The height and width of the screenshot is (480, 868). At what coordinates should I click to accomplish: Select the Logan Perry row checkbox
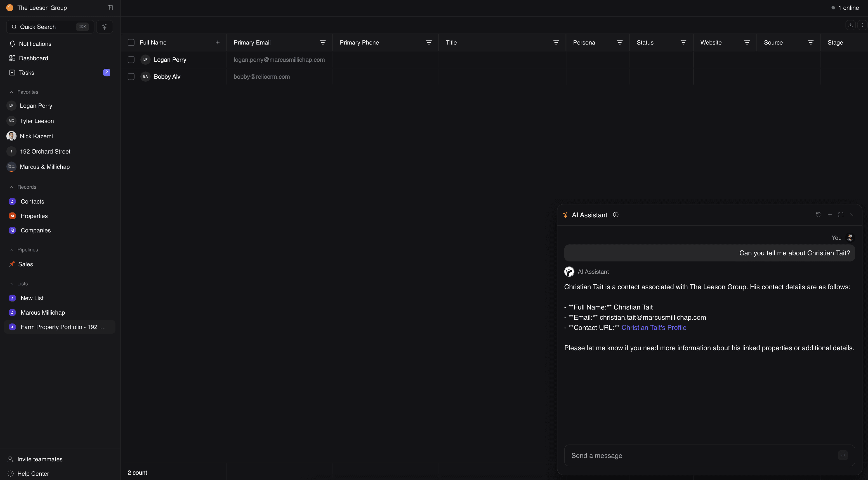[131, 60]
